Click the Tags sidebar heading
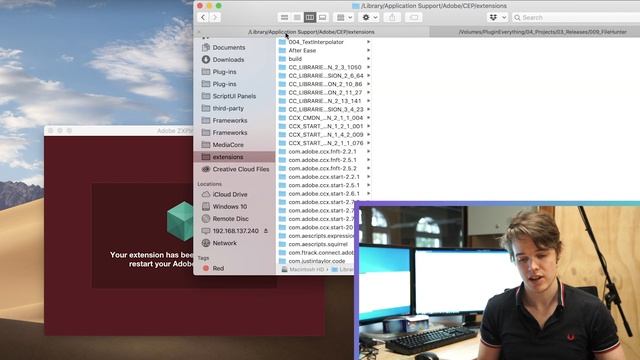The width and height of the screenshot is (640, 360). tap(203, 258)
